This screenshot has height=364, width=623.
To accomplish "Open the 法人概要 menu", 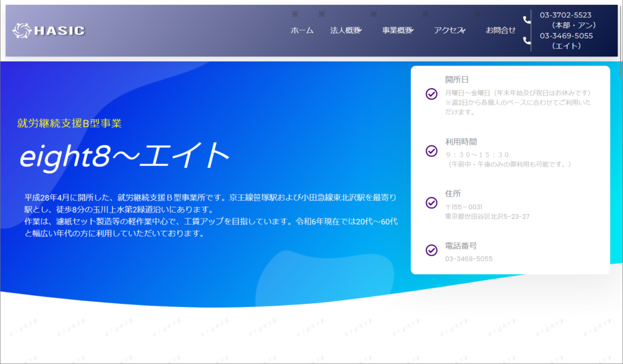I will [344, 30].
